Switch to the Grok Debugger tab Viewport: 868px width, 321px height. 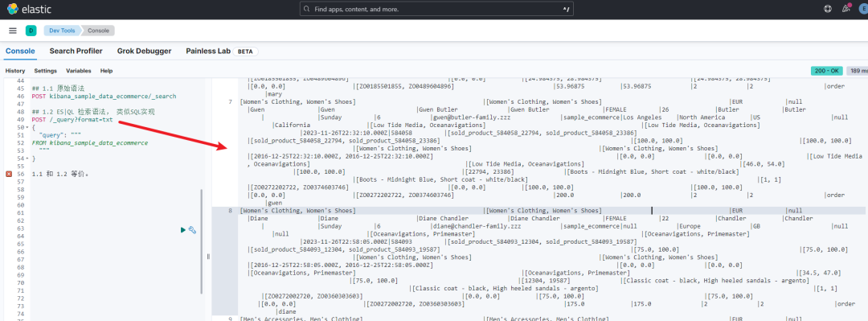pyautogui.click(x=144, y=51)
